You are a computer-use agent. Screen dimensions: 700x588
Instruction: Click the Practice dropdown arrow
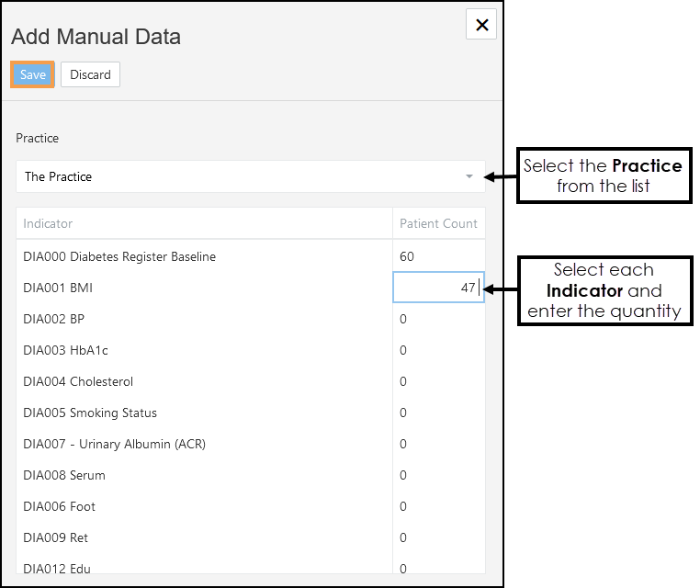(x=469, y=176)
